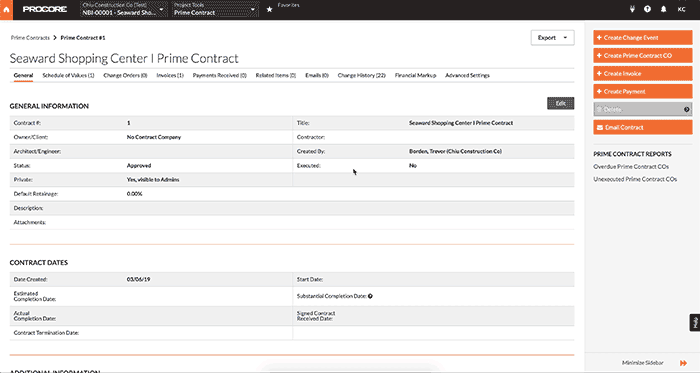This screenshot has height=373, width=700.
Task: Click the Edit button
Action: [561, 103]
